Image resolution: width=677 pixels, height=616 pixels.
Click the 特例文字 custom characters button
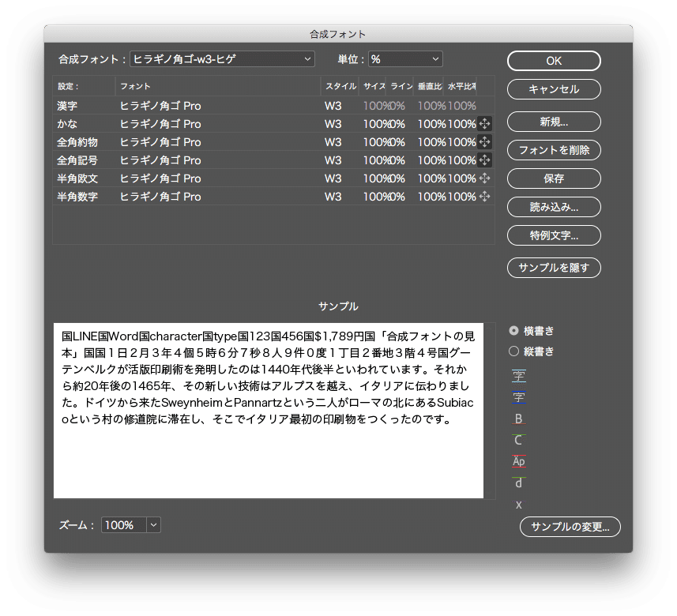[x=554, y=235]
